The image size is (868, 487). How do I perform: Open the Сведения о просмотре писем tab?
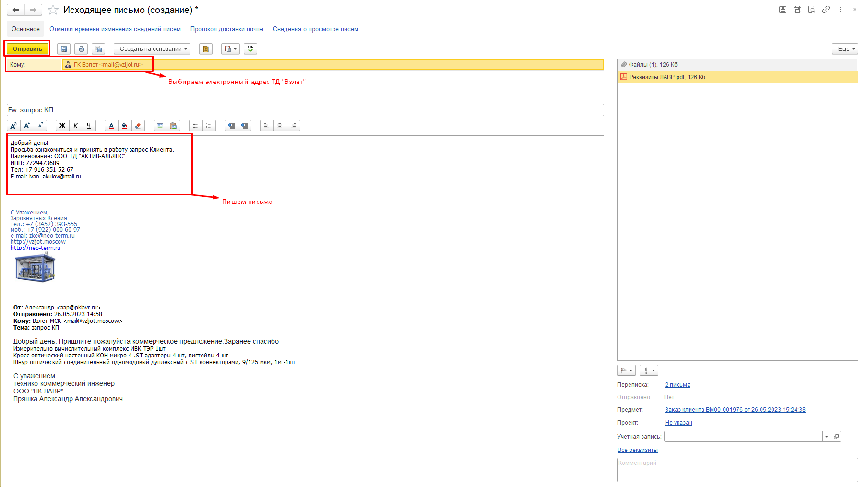(316, 29)
